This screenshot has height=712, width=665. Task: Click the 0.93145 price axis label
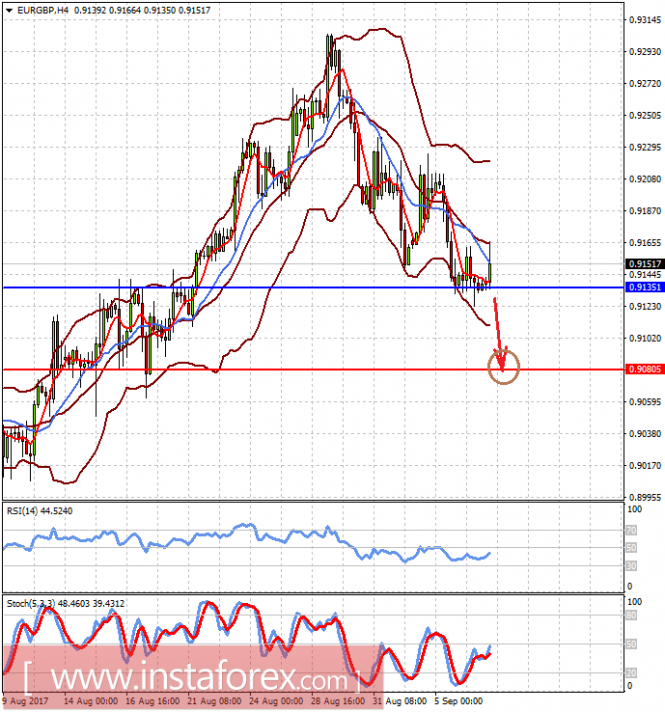click(645, 20)
